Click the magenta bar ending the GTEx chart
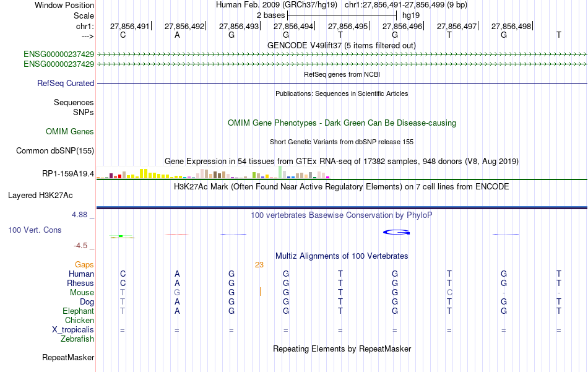588x372 pixels. [x=328, y=178]
